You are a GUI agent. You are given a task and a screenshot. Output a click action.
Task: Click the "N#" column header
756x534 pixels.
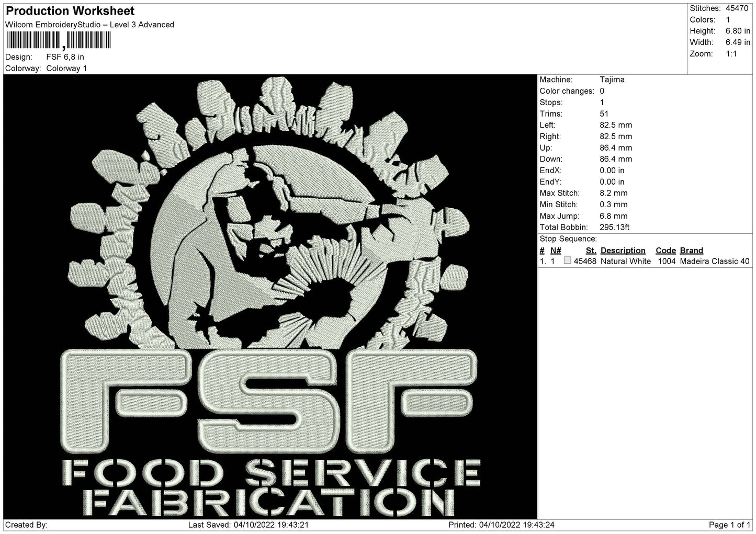pyautogui.click(x=556, y=251)
